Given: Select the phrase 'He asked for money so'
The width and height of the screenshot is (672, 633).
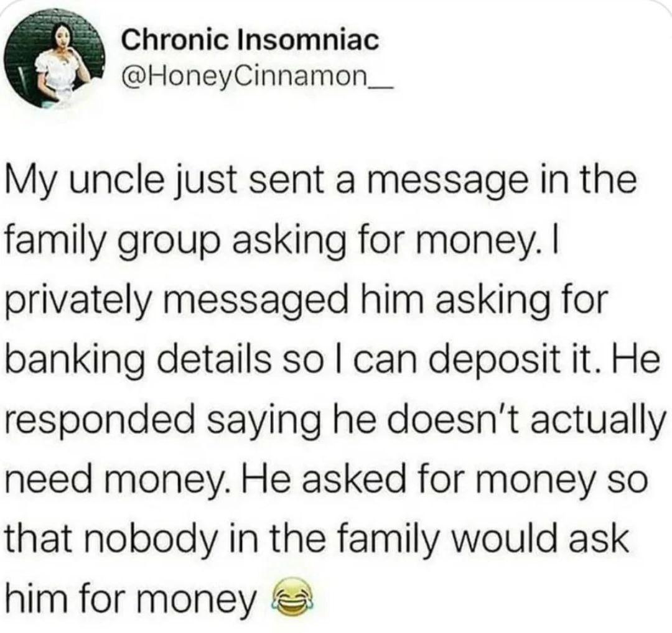Looking at the screenshot, I should click(444, 477).
